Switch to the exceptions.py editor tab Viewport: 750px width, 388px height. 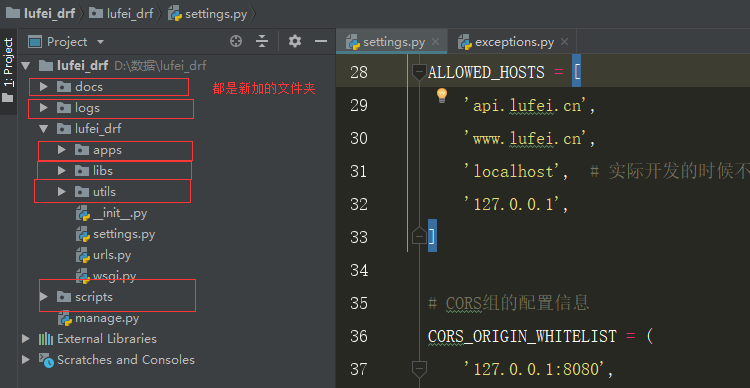click(x=513, y=42)
